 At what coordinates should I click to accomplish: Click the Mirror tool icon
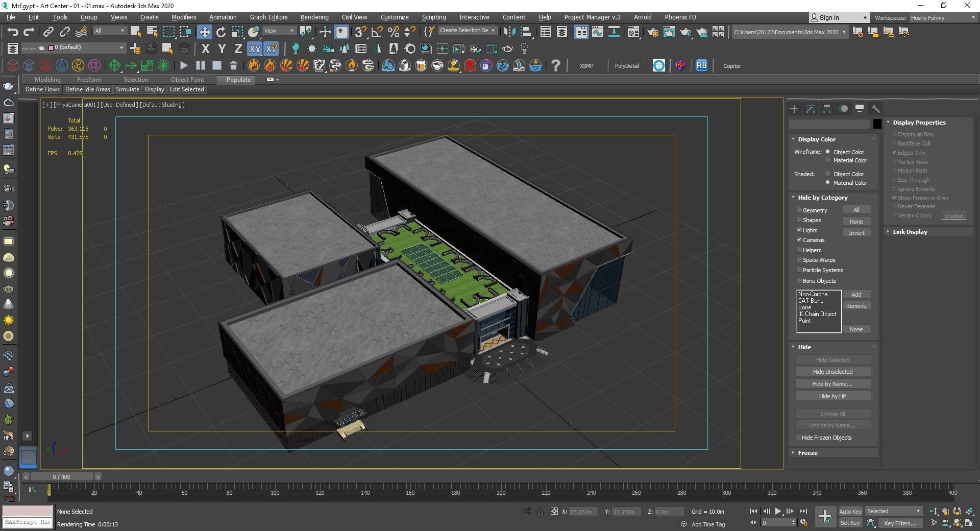[509, 32]
